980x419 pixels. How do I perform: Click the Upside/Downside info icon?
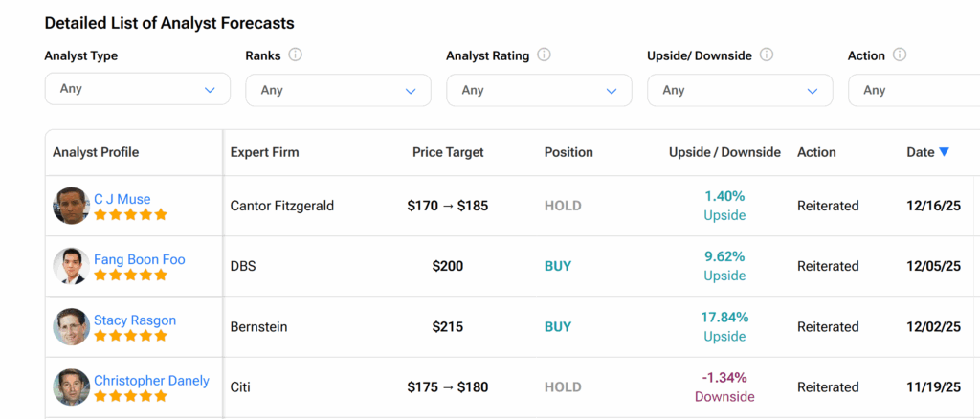pyautogui.click(x=767, y=55)
